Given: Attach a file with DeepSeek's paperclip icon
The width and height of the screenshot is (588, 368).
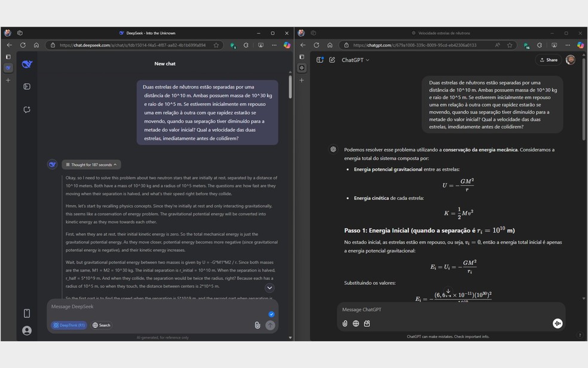Looking at the screenshot, I should [258, 325].
